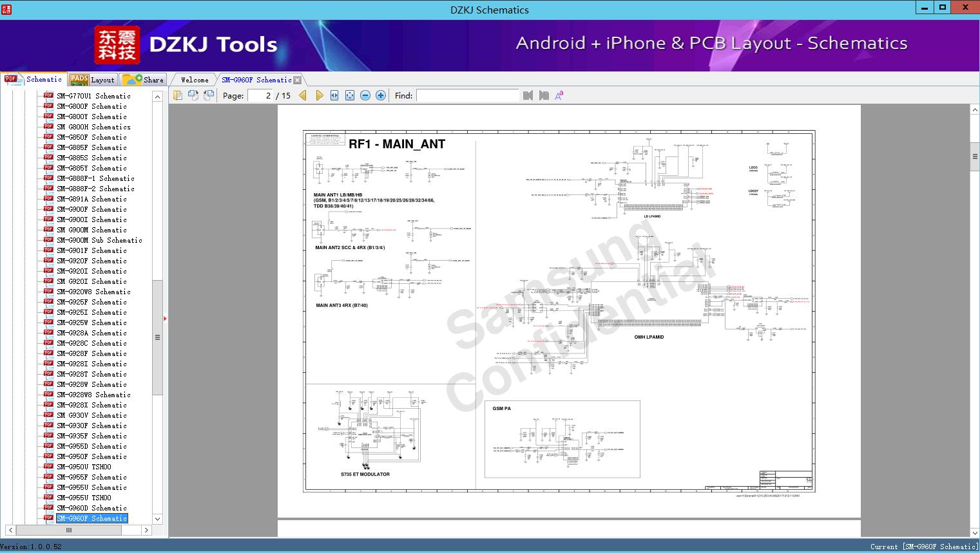Select SM-G850F Schematic in the tree
The image size is (980, 553).
(91, 137)
